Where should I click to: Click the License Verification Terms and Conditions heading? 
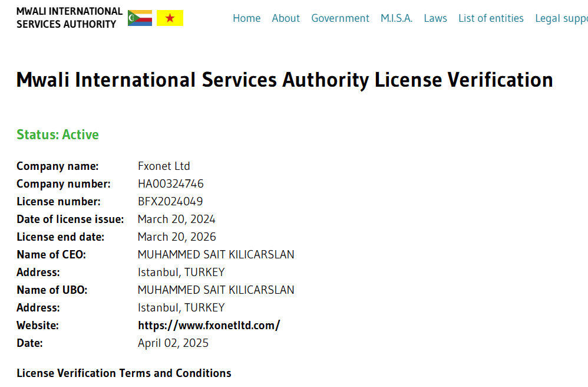pyautogui.click(x=124, y=373)
